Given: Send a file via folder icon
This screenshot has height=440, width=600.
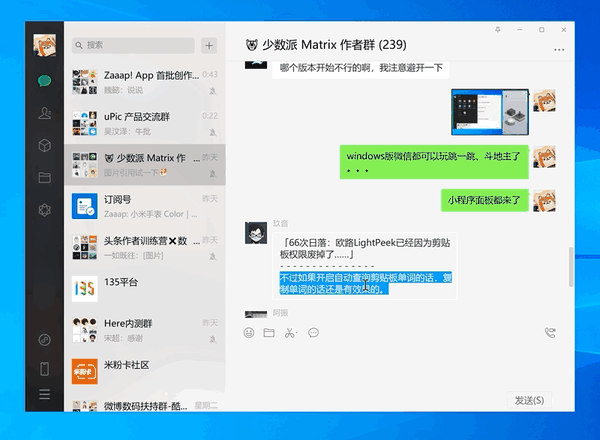Looking at the screenshot, I should (269, 332).
